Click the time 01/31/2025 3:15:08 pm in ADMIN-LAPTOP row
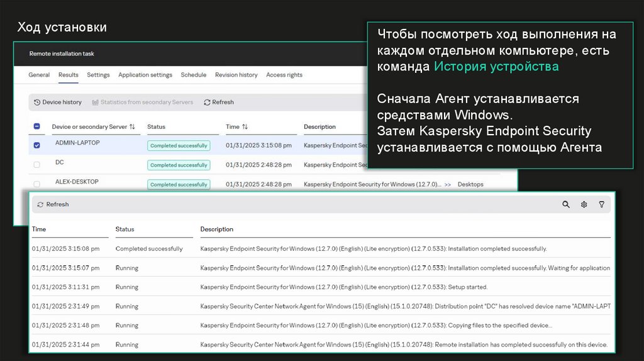This screenshot has width=644, height=361. click(258, 145)
